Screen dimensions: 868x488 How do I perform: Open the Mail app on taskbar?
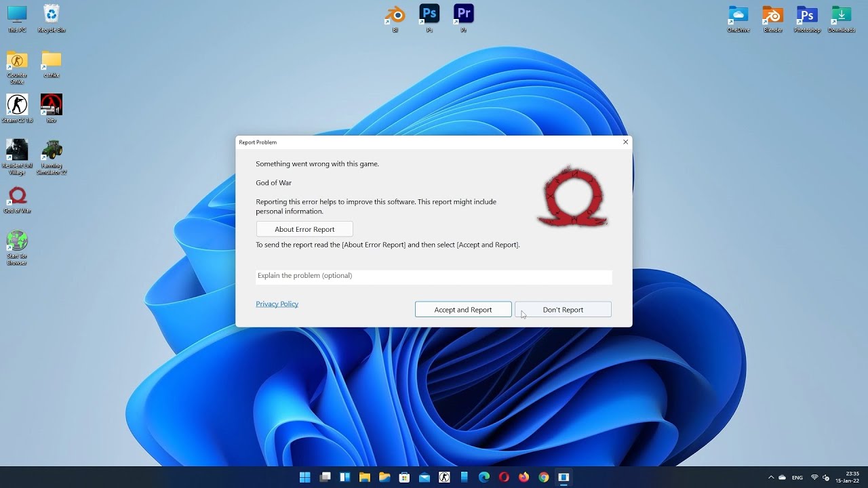click(425, 477)
